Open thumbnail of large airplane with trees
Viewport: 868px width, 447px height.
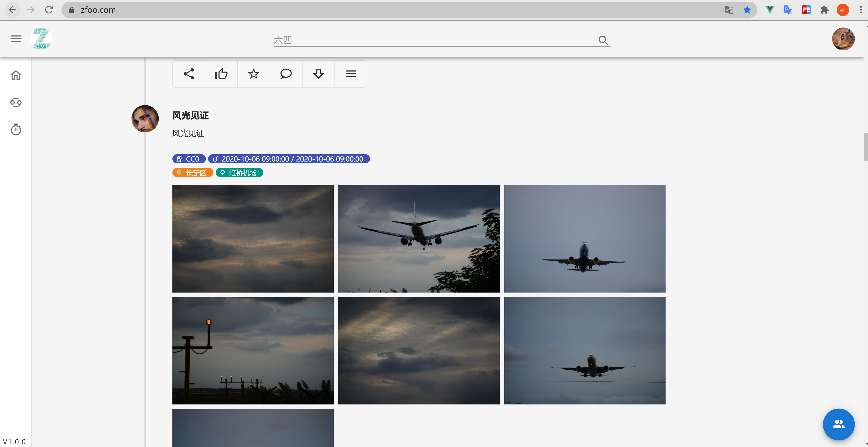pos(419,238)
